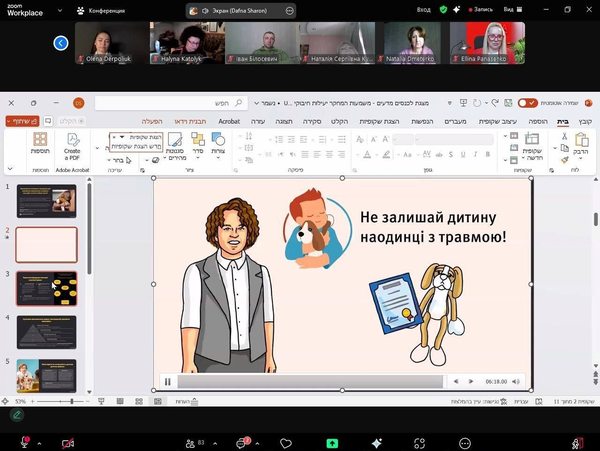Switch to the Acrobat ribbon tab
This screenshot has height=451, width=600.
229,120
